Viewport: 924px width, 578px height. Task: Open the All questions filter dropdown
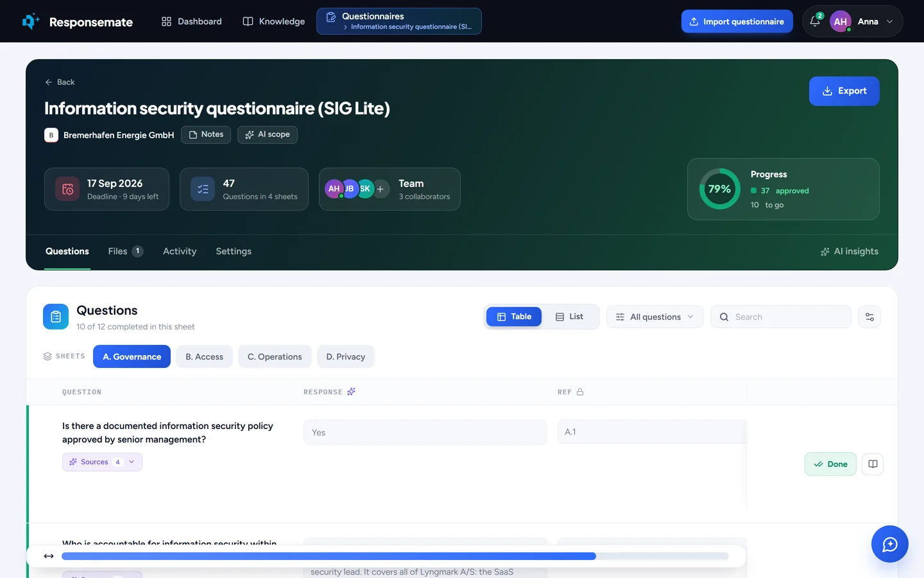point(655,317)
